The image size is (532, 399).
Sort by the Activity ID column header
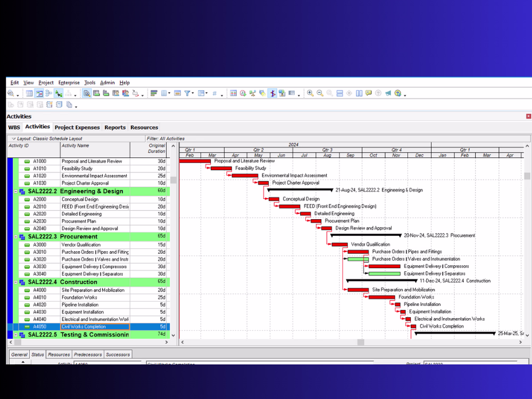34,149
